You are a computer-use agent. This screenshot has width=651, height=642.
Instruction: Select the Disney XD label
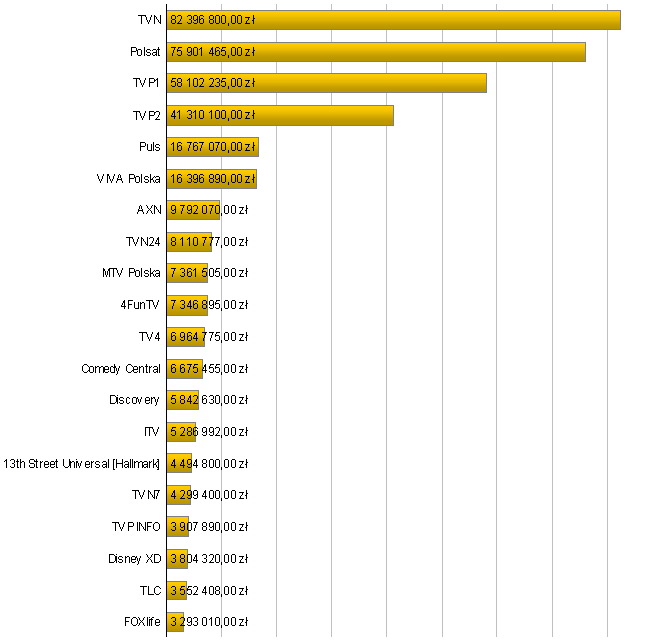134,558
